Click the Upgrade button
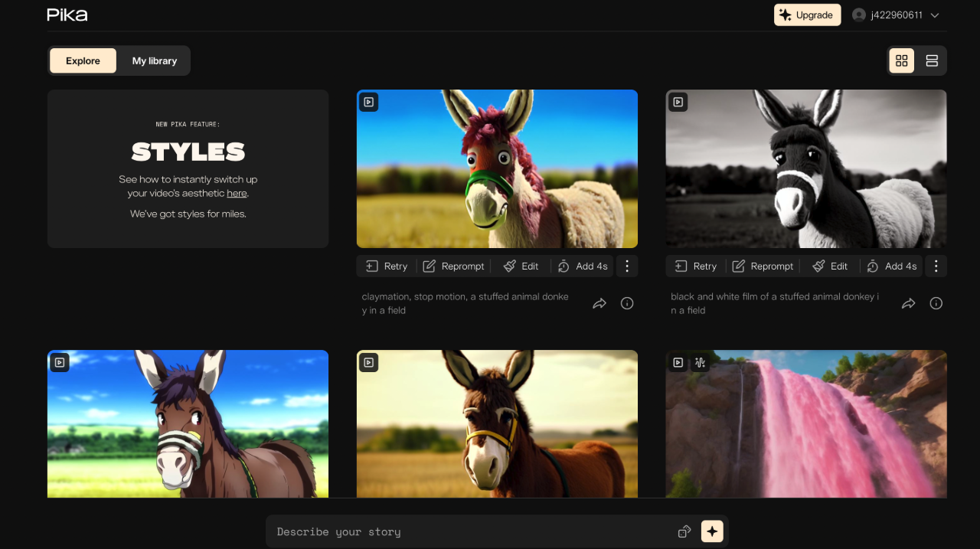This screenshot has width=980, height=549. 807,15
